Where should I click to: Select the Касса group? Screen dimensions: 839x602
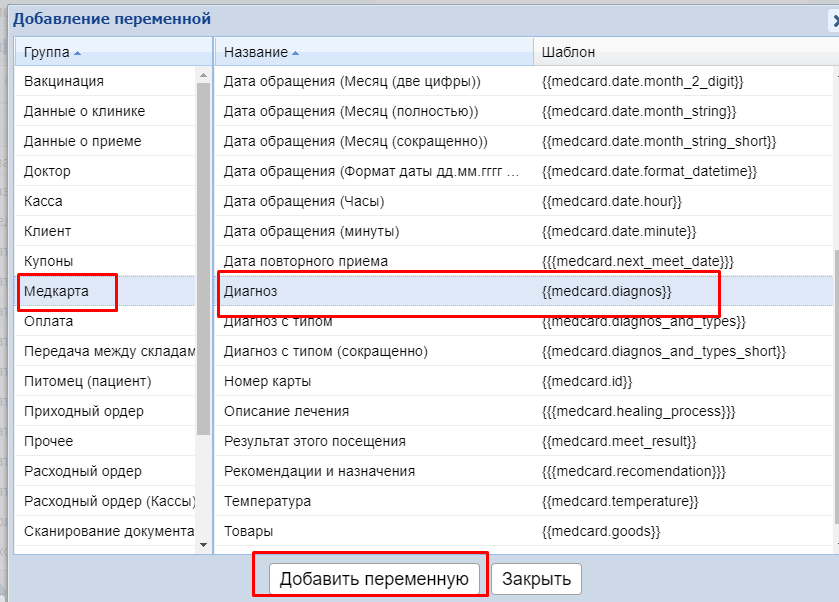(43, 201)
